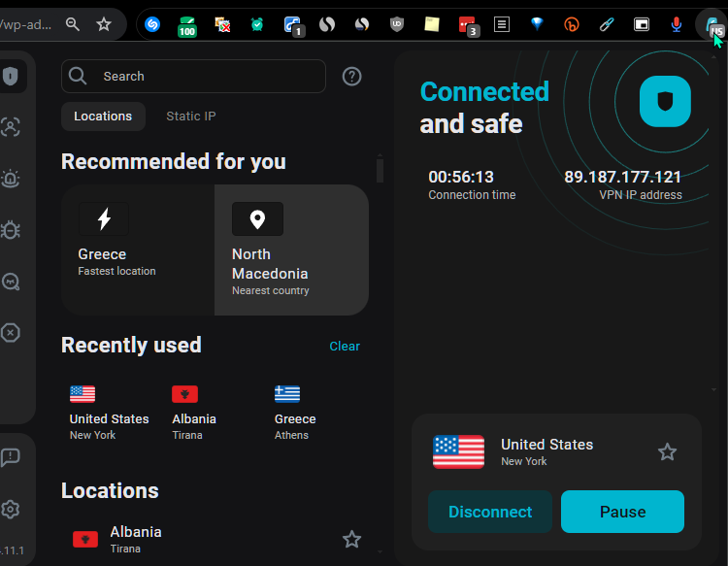The image size is (728, 566).
Task: Click the half-white circle extension icon
Action: [327, 24]
